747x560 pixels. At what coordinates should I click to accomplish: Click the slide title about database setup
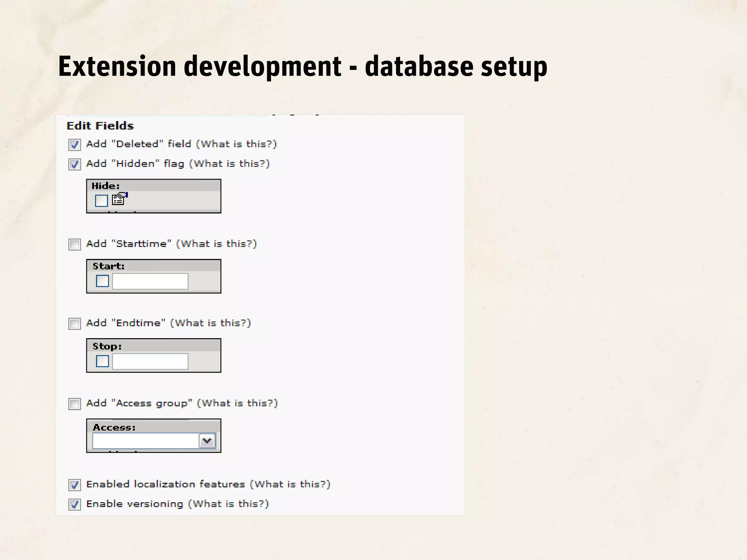pos(303,67)
